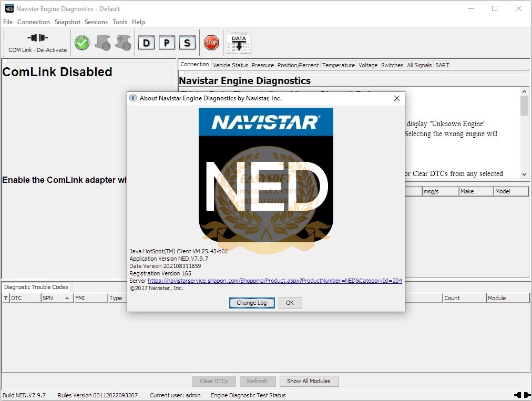This screenshot has width=532, height=401.
Task: Open the All Signals tab
Action: (420, 65)
